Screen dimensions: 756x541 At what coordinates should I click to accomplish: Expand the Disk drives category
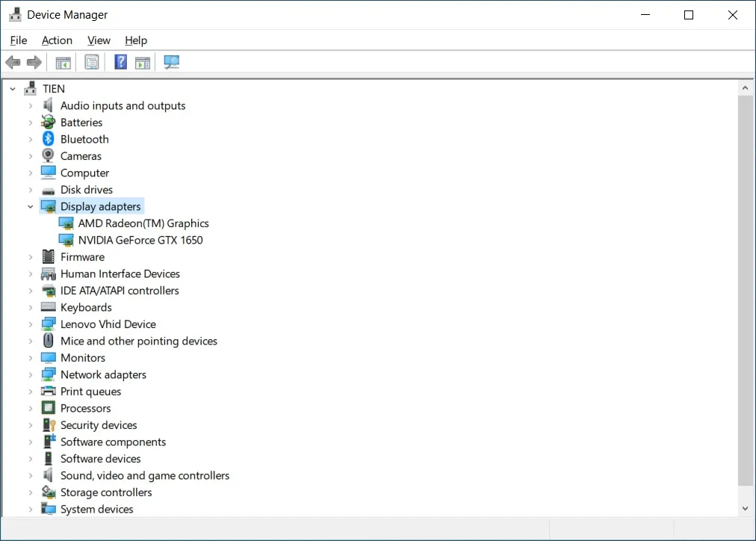pyautogui.click(x=31, y=190)
